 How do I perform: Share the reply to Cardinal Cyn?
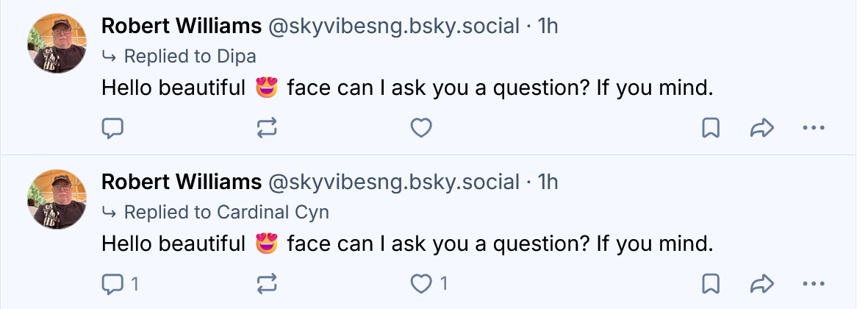(762, 283)
